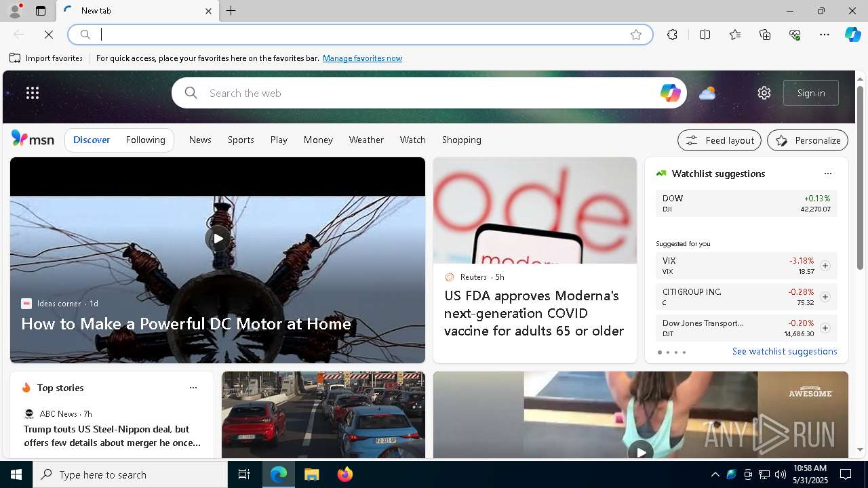Screen dimensions: 868x488
Task: Open the Windows Start menu
Action: pos(16,474)
